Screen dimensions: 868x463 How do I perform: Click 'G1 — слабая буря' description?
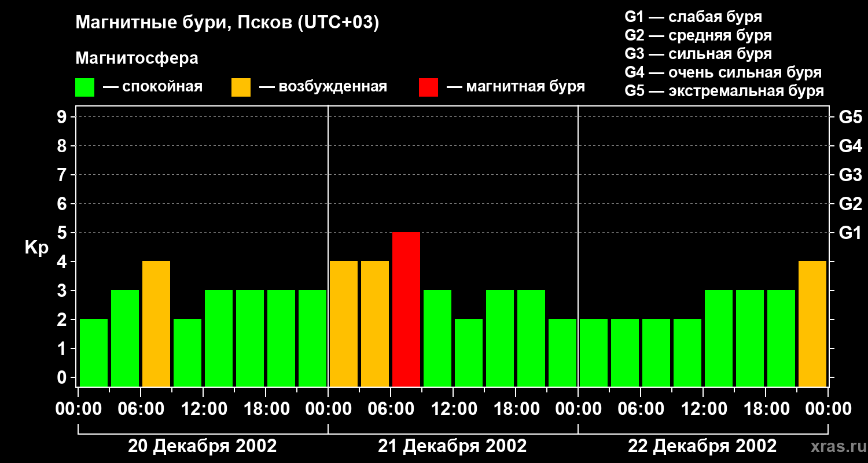[x=693, y=17]
